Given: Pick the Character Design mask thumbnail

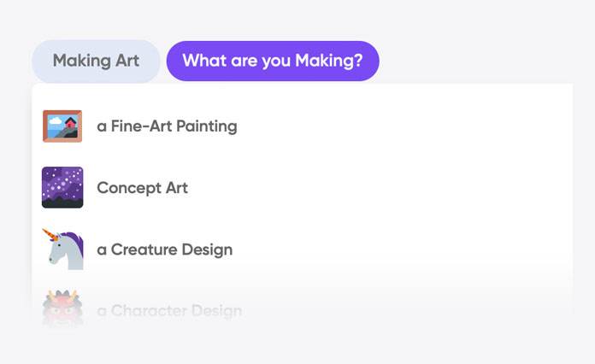Looking at the screenshot, I should point(62,309).
